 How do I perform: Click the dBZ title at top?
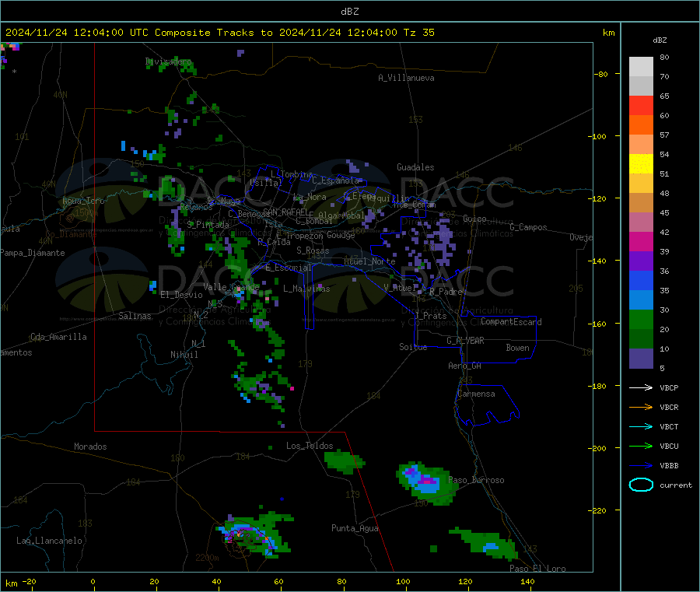click(349, 12)
